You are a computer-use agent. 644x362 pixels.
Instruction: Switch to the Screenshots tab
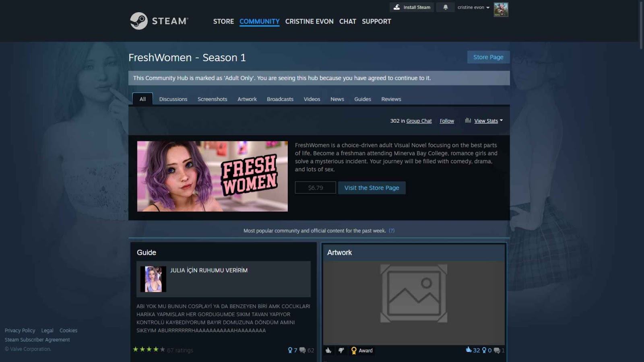click(213, 99)
